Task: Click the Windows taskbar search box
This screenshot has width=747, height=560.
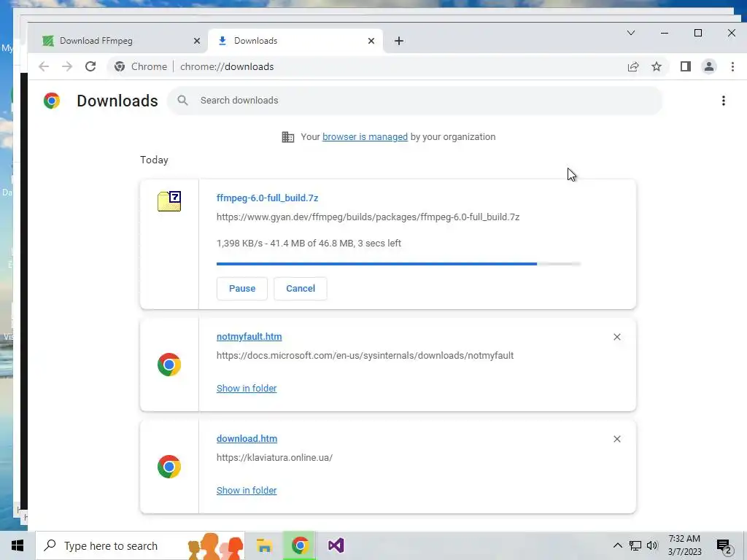Action: coord(140,545)
